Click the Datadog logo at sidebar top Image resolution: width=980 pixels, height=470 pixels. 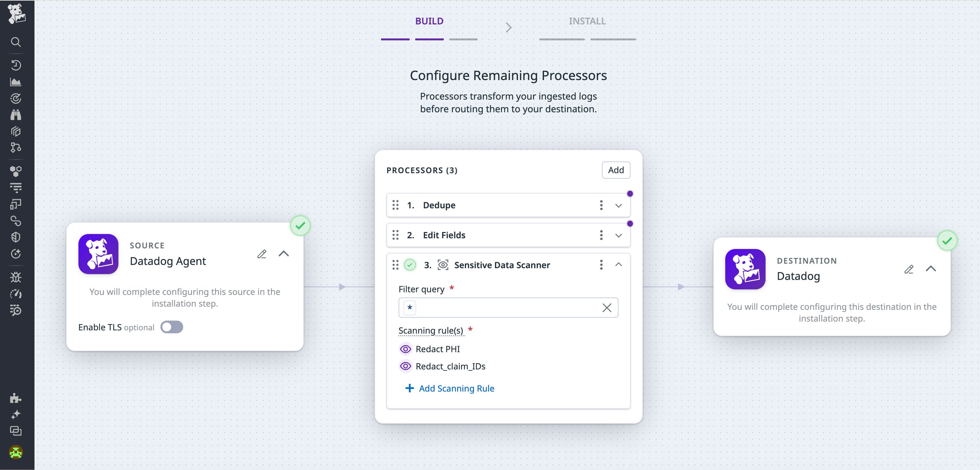[16, 15]
